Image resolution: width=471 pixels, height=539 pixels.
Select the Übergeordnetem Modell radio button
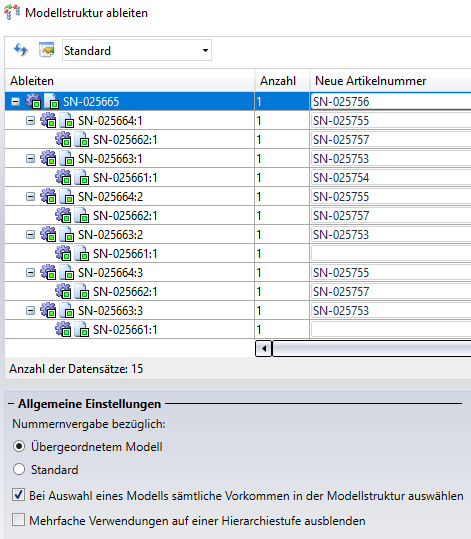point(19,447)
